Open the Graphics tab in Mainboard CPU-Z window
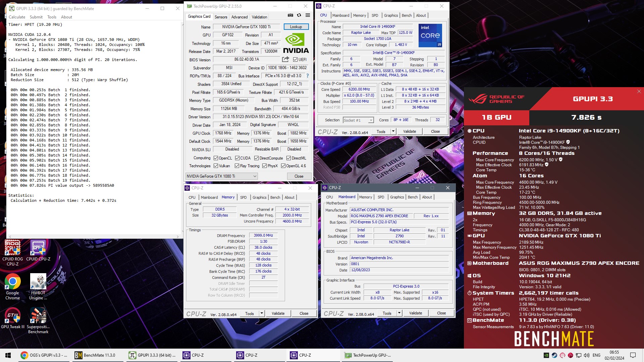Screen dimensions: 644x362 (x=397, y=197)
